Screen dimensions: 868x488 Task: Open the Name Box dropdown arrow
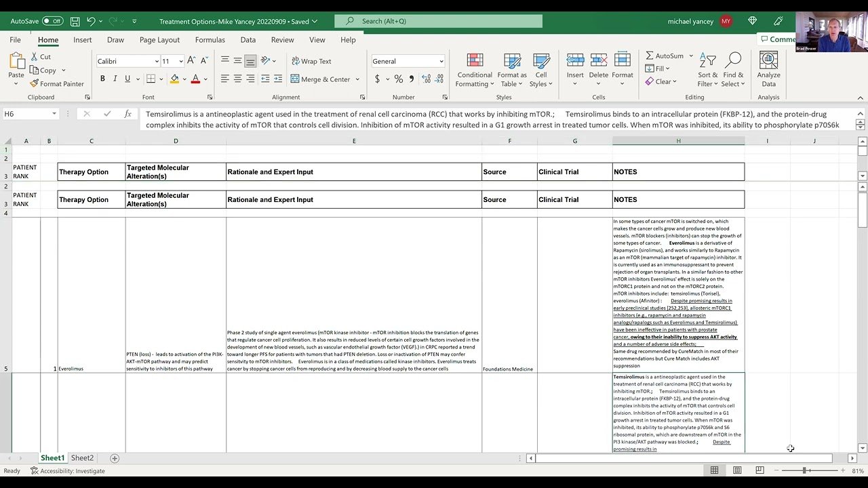coord(54,114)
